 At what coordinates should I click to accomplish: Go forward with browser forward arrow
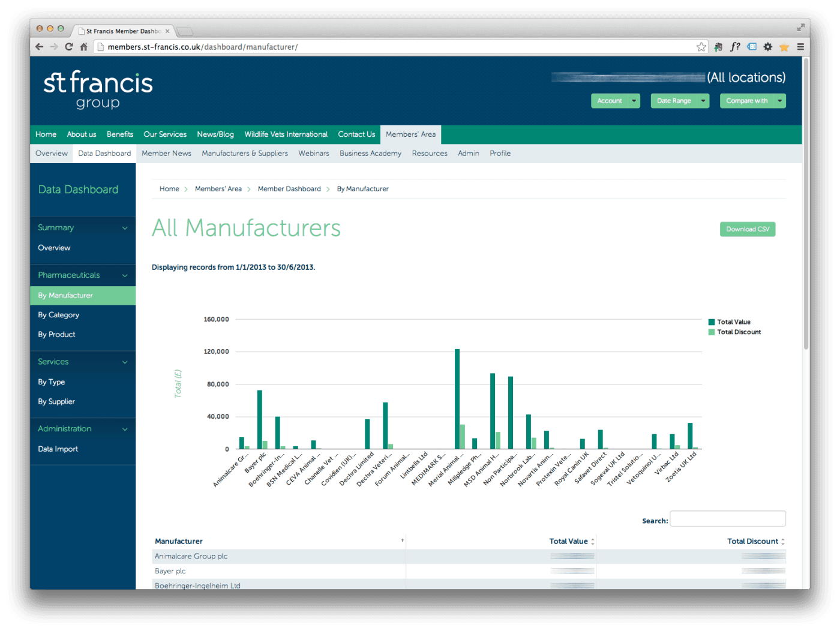coord(54,47)
